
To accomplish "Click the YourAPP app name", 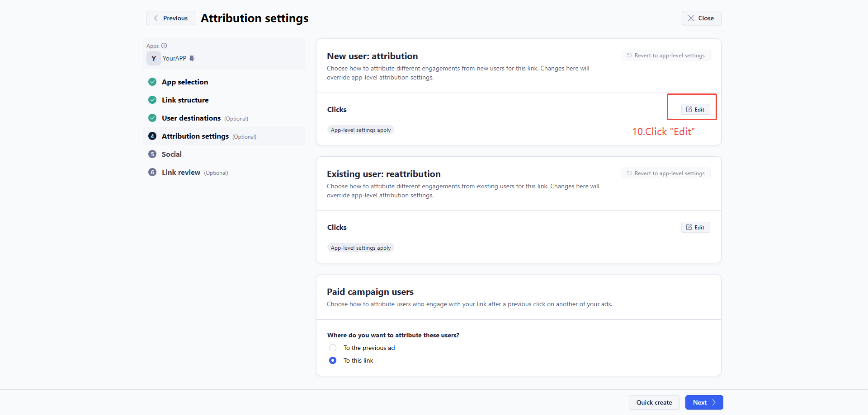I will pyautogui.click(x=175, y=58).
